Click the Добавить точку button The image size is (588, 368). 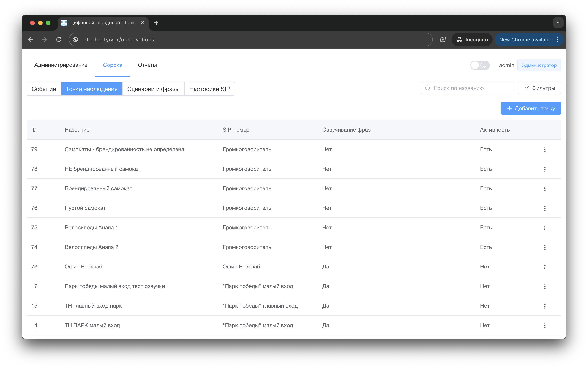[531, 108]
